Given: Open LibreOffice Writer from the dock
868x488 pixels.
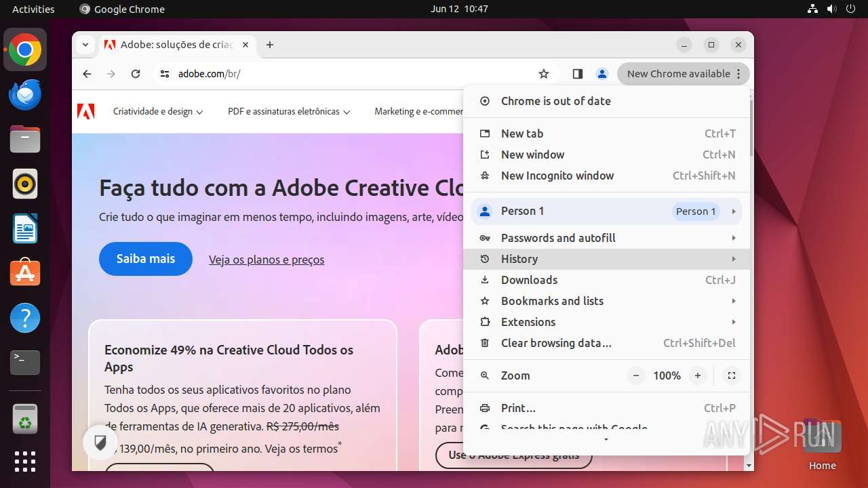Looking at the screenshot, I should 25,228.
